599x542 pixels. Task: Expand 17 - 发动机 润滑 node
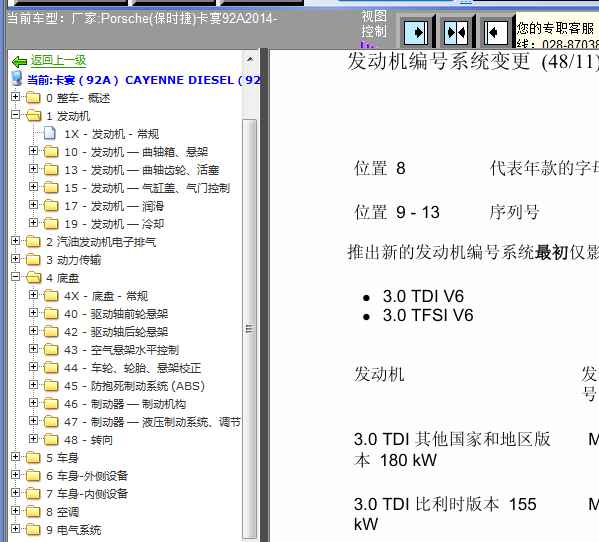point(34,205)
